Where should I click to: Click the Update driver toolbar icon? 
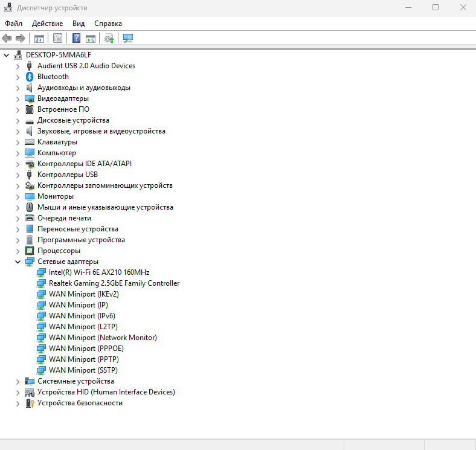pyautogui.click(x=109, y=39)
